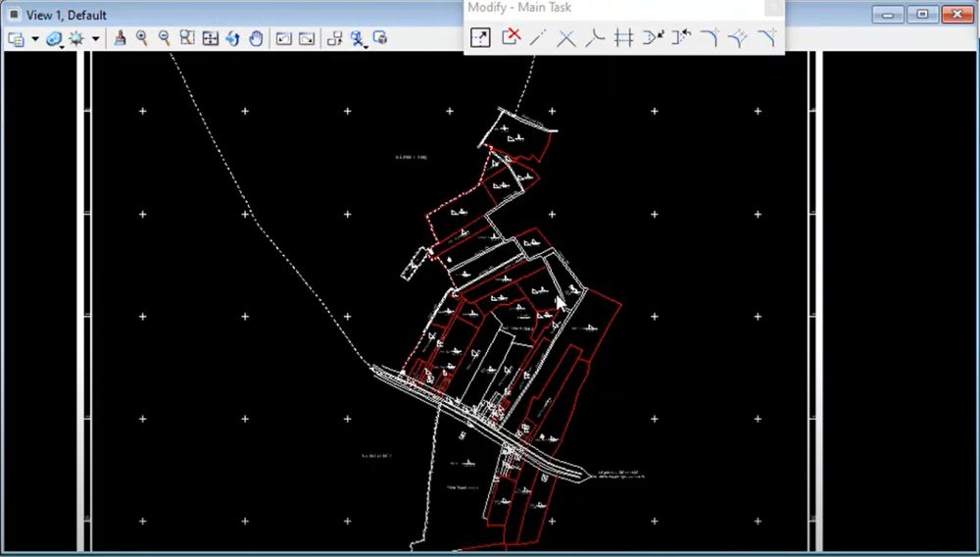
Task: Select the Pan View hand tool
Action: 256,39
